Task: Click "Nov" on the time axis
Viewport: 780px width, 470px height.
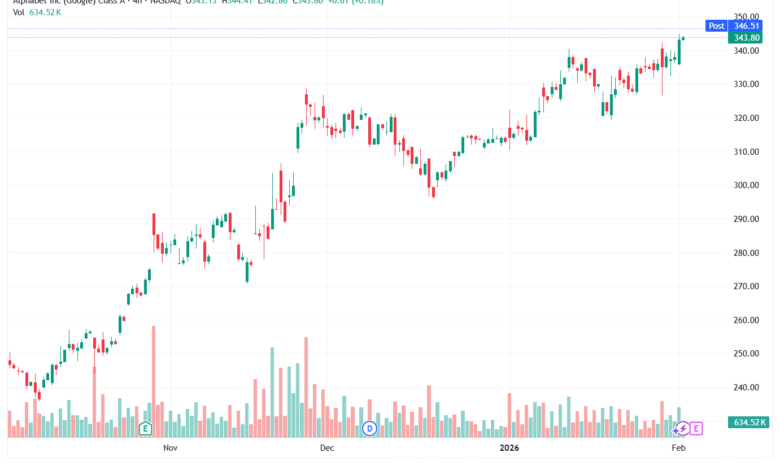Action: click(170, 450)
